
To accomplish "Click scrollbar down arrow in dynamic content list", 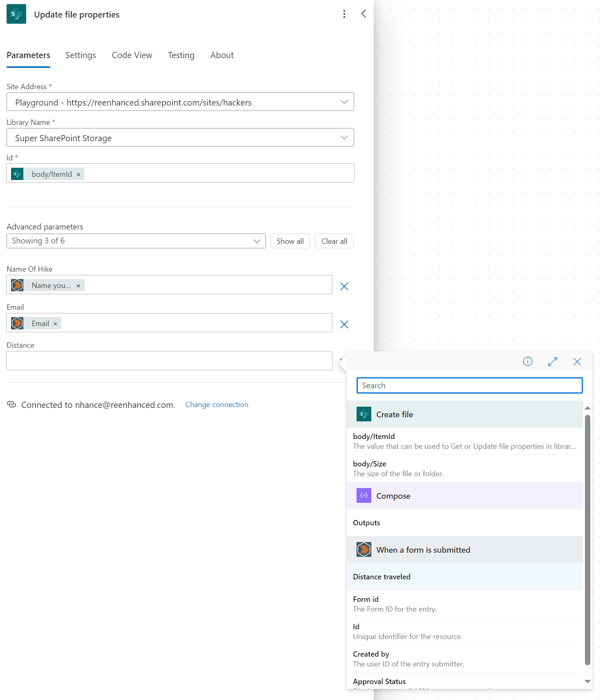I will click(587, 681).
